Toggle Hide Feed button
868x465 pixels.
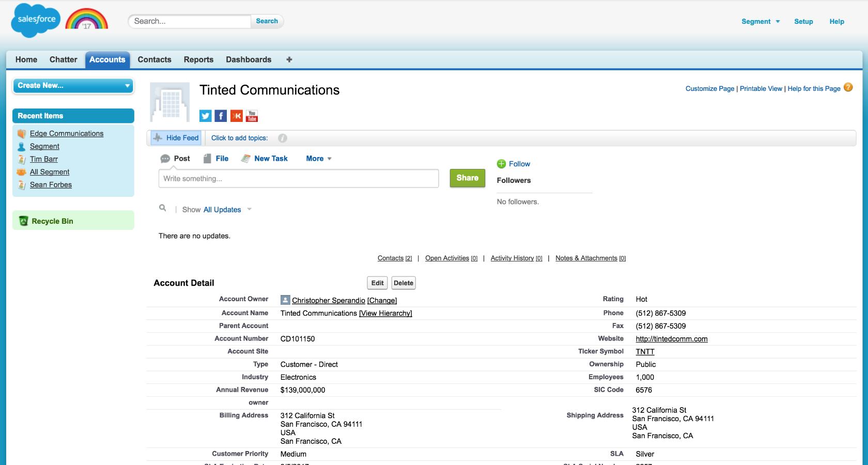pyautogui.click(x=176, y=138)
